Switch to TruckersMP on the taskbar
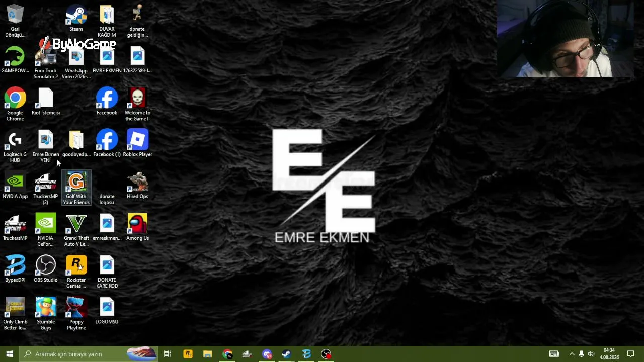The width and height of the screenshot is (644, 362). tap(247, 354)
